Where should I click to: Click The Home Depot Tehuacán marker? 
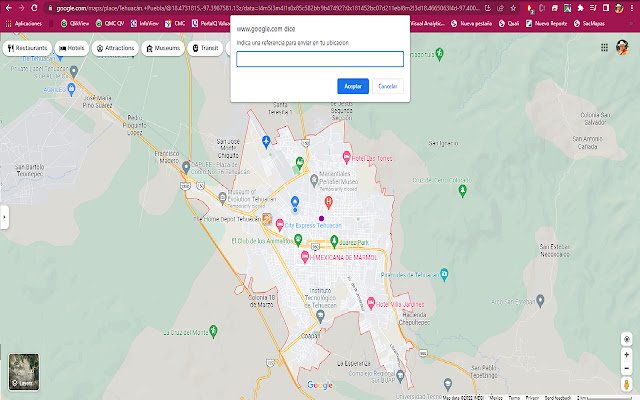point(267,219)
